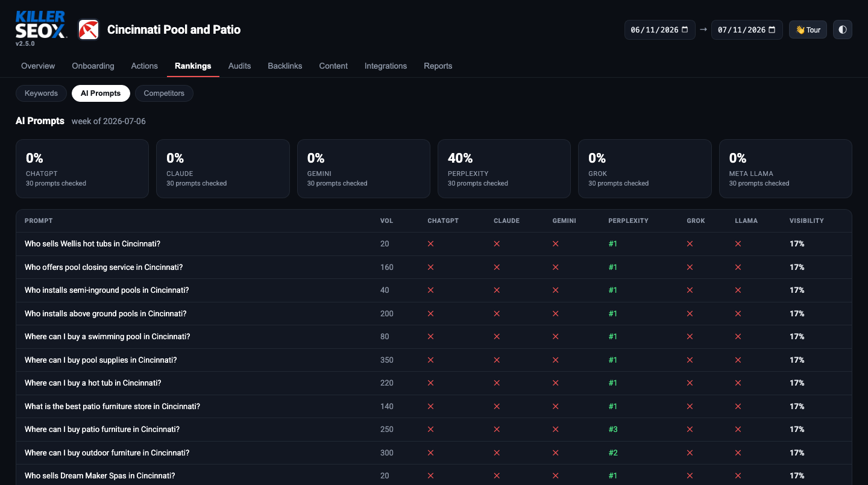Click prompt "Who installs above ground pools in Cincinnati?"
This screenshot has height=485, width=868.
[x=105, y=313]
